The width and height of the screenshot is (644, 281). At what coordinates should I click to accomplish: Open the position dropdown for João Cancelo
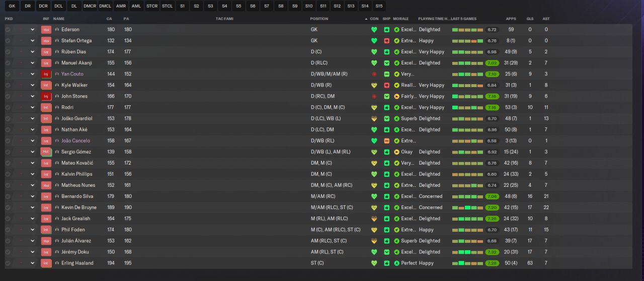click(x=32, y=140)
